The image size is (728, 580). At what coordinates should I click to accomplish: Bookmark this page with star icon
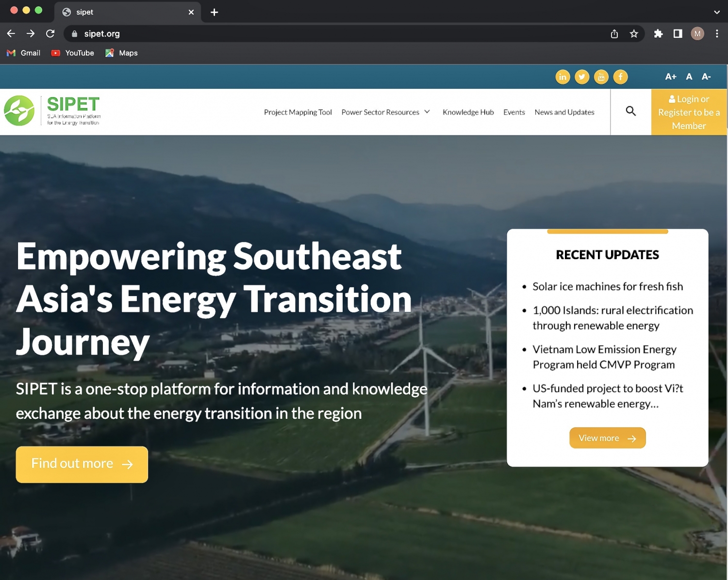tap(634, 33)
